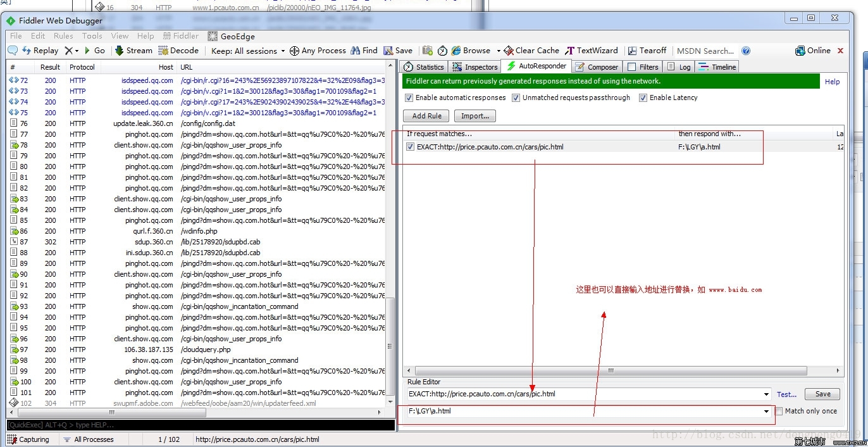The image size is (868, 447).
Task: Click the timer stopwatch toolbar icon
Action: [442, 51]
